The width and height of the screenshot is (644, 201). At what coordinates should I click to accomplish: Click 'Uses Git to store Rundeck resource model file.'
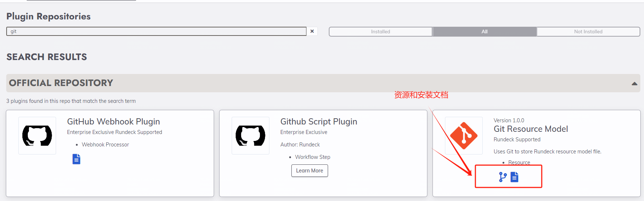tap(547, 152)
